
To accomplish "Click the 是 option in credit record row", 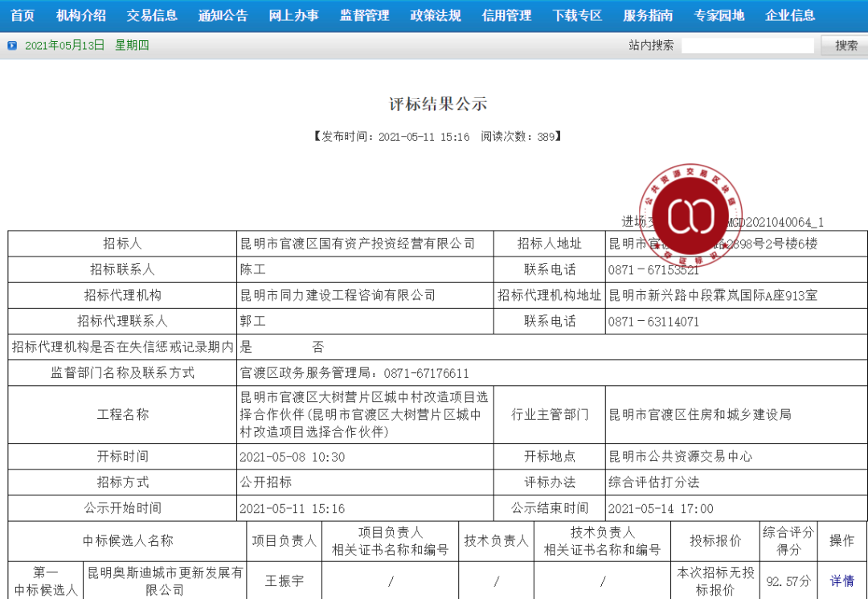I will tap(247, 347).
